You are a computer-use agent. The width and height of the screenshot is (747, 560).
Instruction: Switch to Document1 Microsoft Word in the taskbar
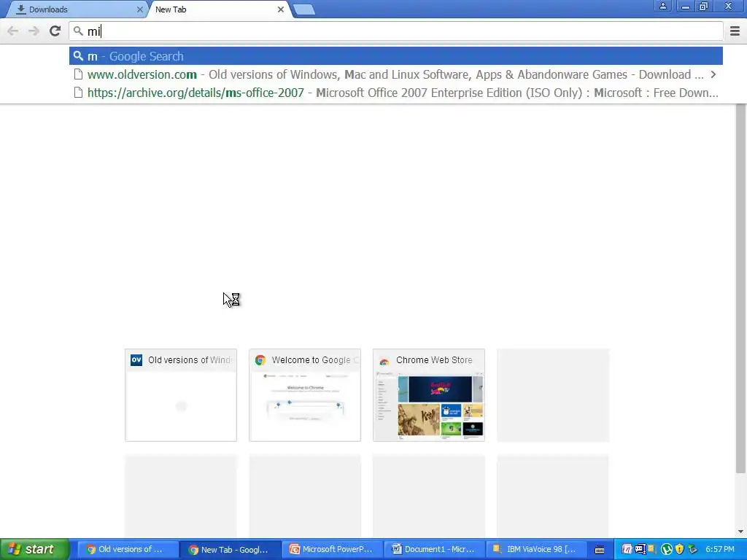[x=435, y=550]
